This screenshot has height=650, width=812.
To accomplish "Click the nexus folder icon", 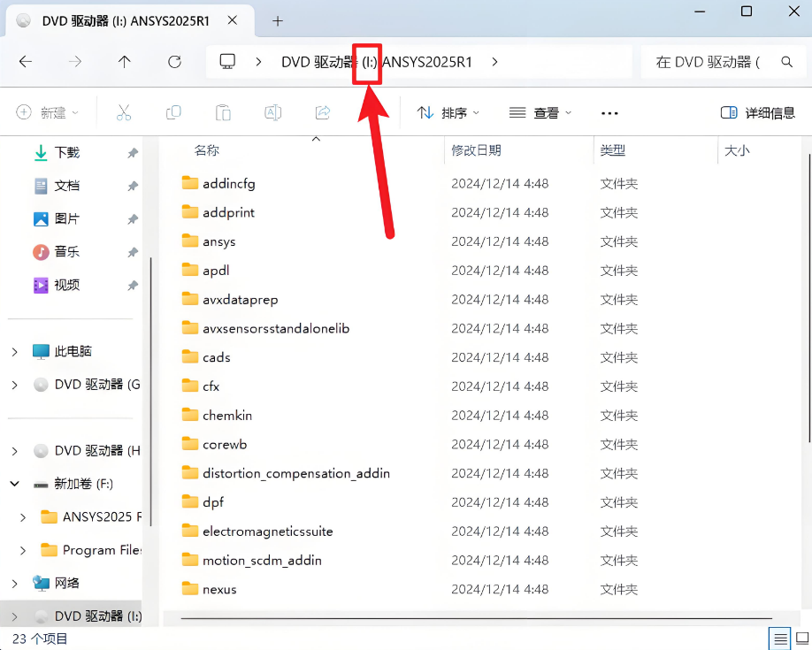I will tap(190, 588).
